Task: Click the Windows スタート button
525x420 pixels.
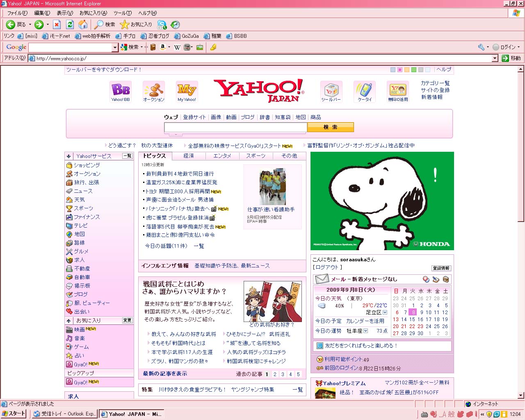Action: 14,414
